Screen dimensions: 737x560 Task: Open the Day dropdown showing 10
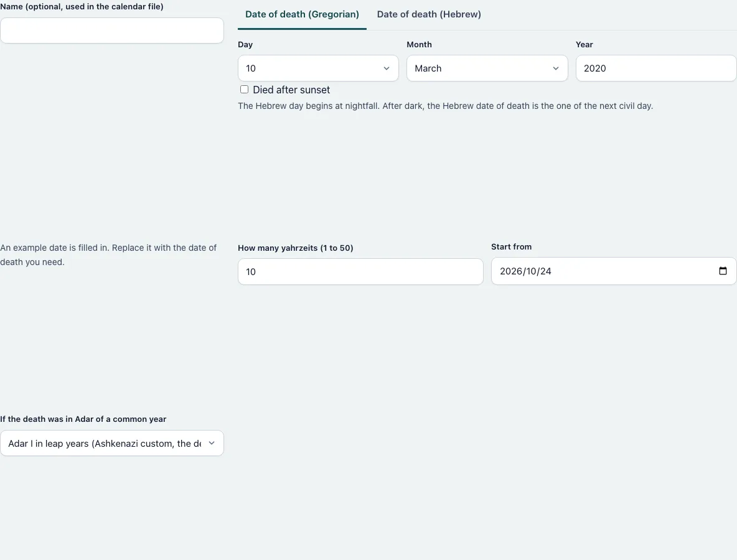pyautogui.click(x=318, y=68)
